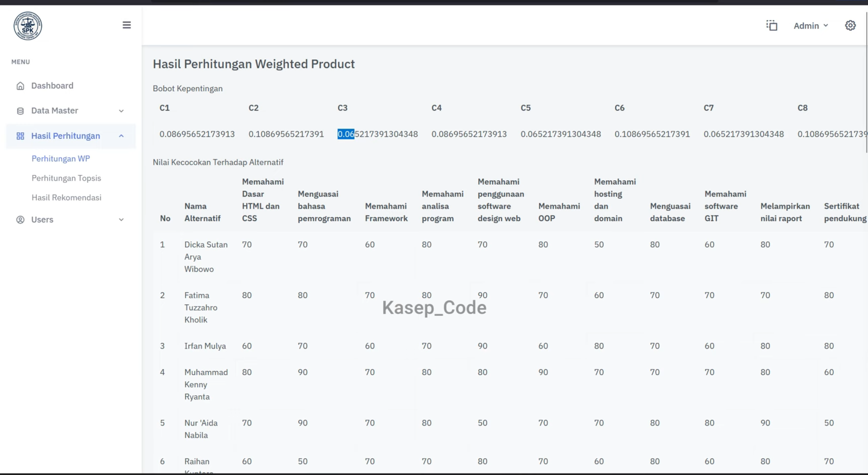Click C2 weight value 0.10869565217391
This screenshot has width=868, height=475.
point(286,134)
